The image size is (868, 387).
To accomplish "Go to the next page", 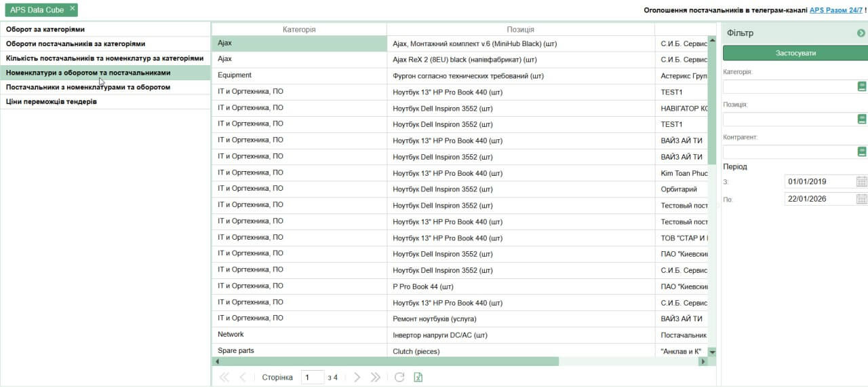I will pyautogui.click(x=357, y=377).
